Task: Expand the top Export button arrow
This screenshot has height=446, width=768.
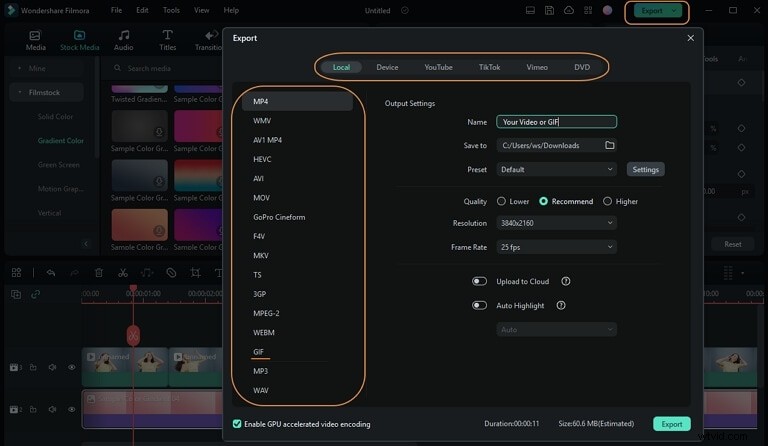Action: [x=674, y=11]
